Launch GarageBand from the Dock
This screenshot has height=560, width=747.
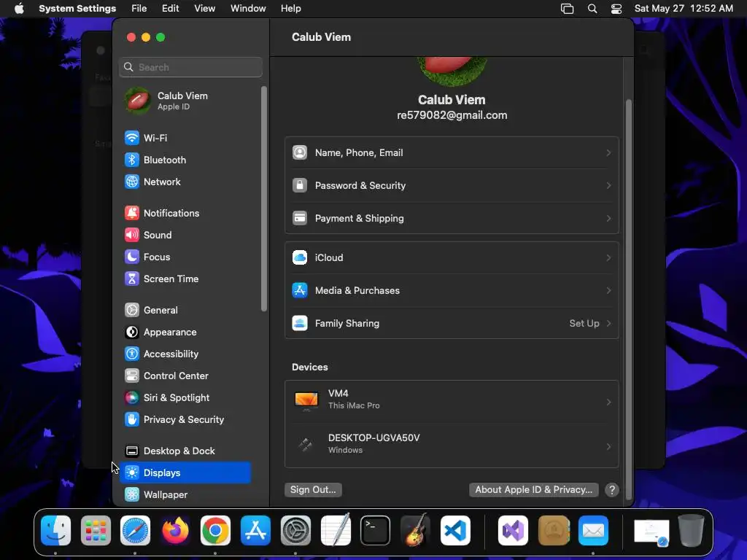coord(415,531)
